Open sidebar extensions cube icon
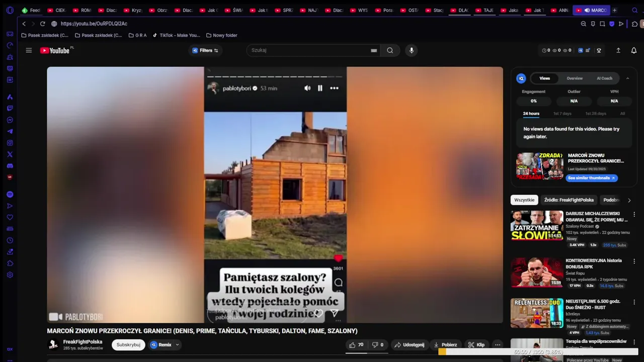This screenshot has height=362, width=644. (10, 263)
